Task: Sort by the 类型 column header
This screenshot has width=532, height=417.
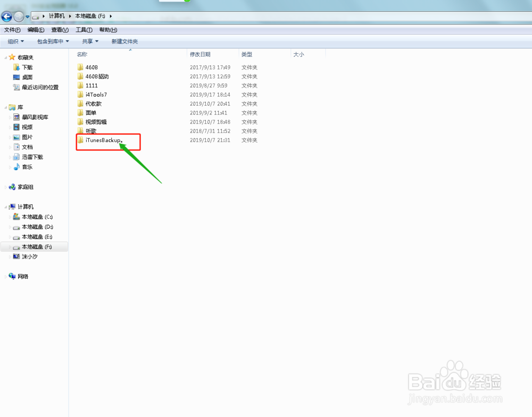Action: pyautogui.click(x=247, y=54)
